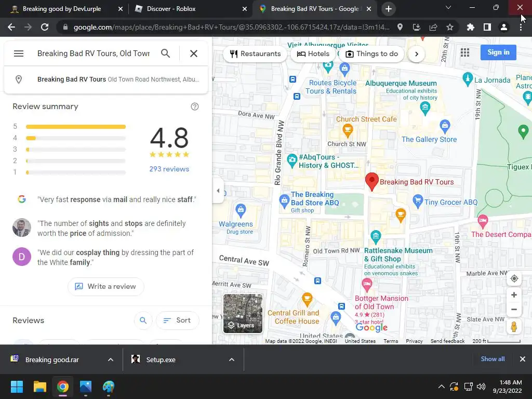
Task: Share this page via toolbar share icon
Action: (433, 27)
